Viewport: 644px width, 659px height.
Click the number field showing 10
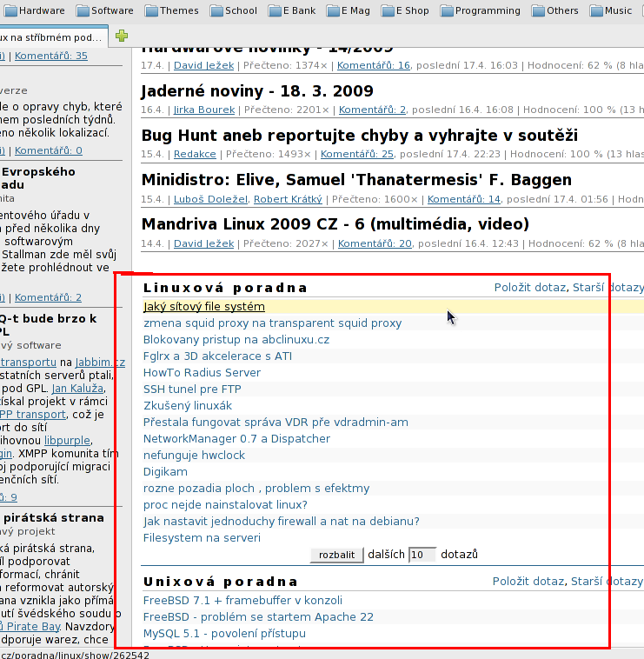point(422,555)
